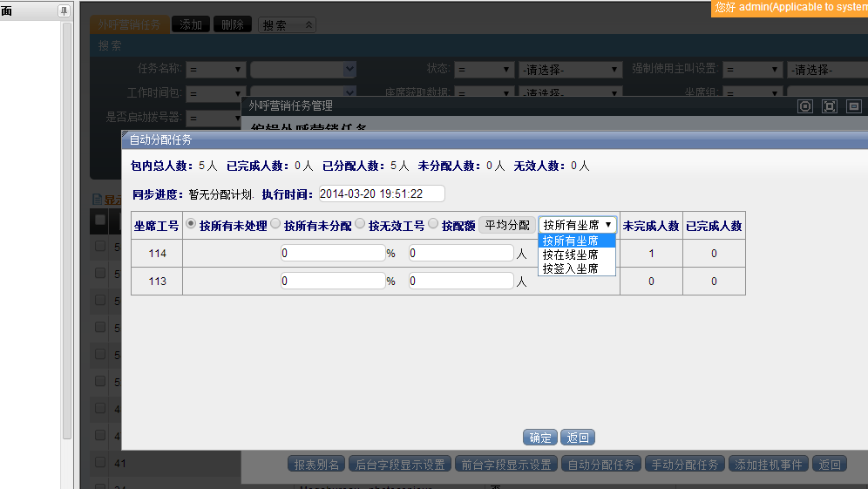This screenshot has width=868, height=489.
Task: Select the 按无效工号 radio button
Action: (x=360, y=224)
